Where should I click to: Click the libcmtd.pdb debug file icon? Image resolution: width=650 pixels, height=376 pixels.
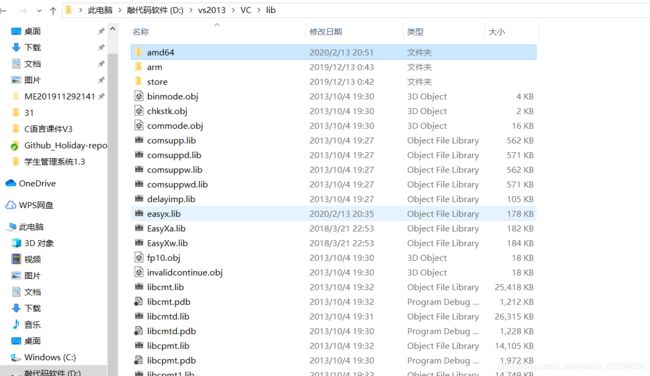click(139, 331)
